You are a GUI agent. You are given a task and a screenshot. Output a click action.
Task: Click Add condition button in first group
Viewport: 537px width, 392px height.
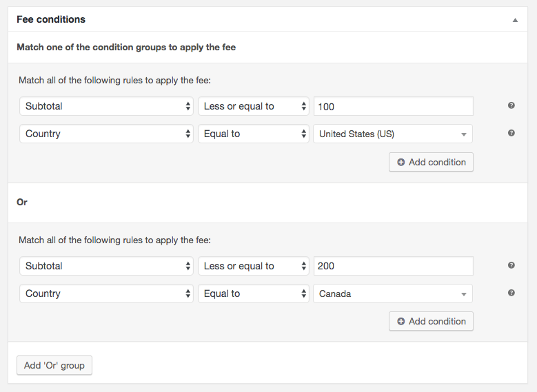click(x=431, y=163)
